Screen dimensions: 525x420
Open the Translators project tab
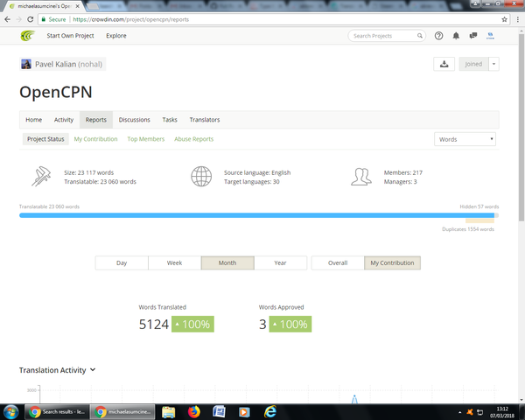(x=205, y=120)
